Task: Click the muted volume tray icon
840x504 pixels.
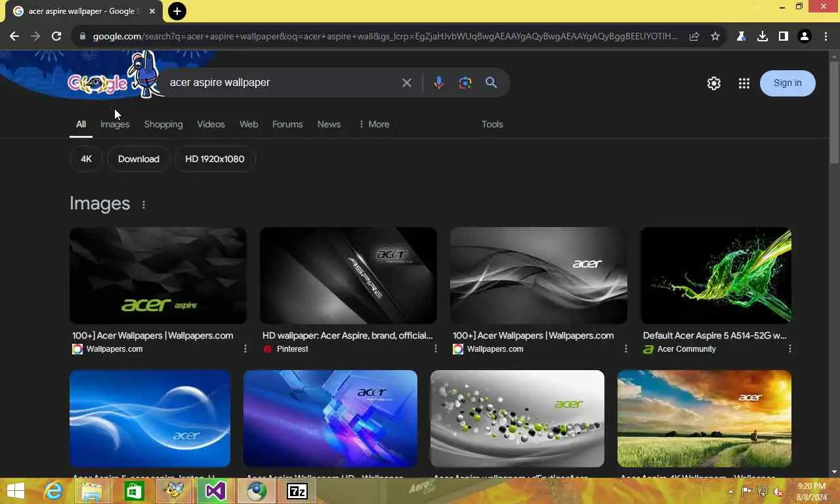Action: pyautogui.click(x=778, y=492)
